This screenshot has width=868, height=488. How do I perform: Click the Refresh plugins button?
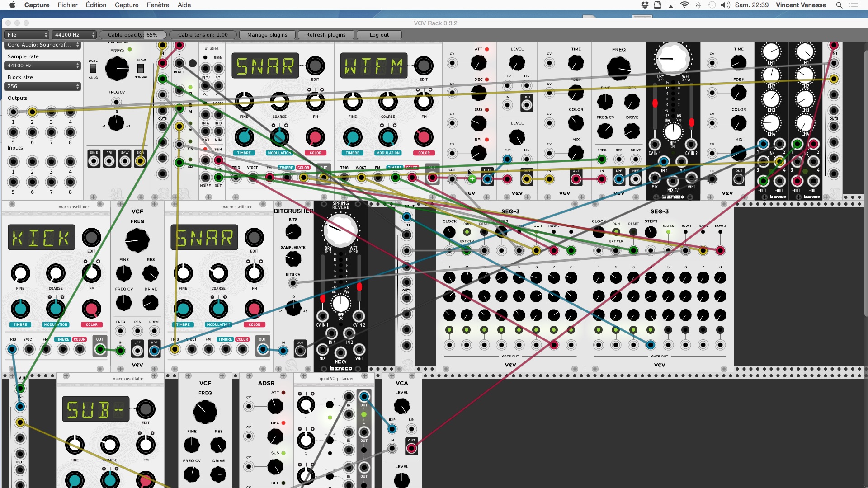pos(326,35)
